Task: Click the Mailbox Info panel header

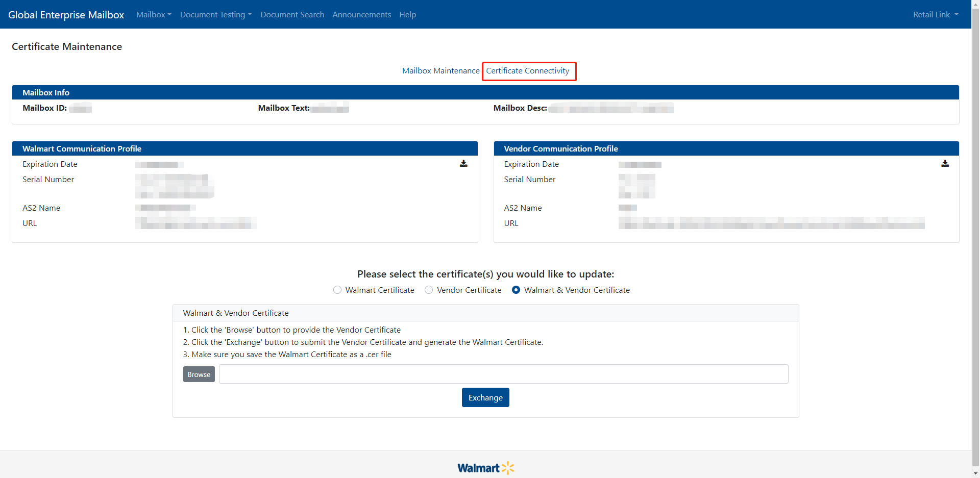Action: 485,92
